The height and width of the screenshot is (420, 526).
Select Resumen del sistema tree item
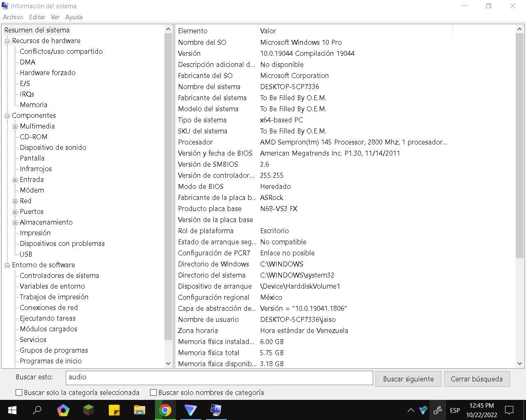coord(37,30)
